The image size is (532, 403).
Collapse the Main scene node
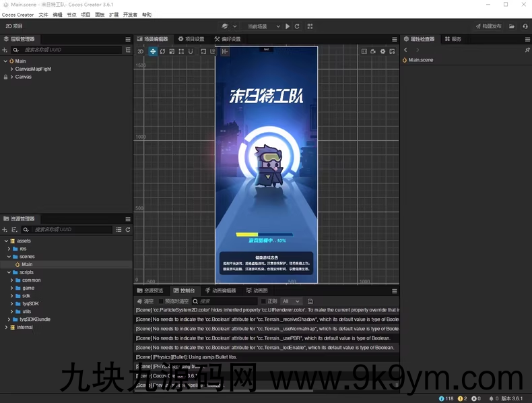[5, 61]
